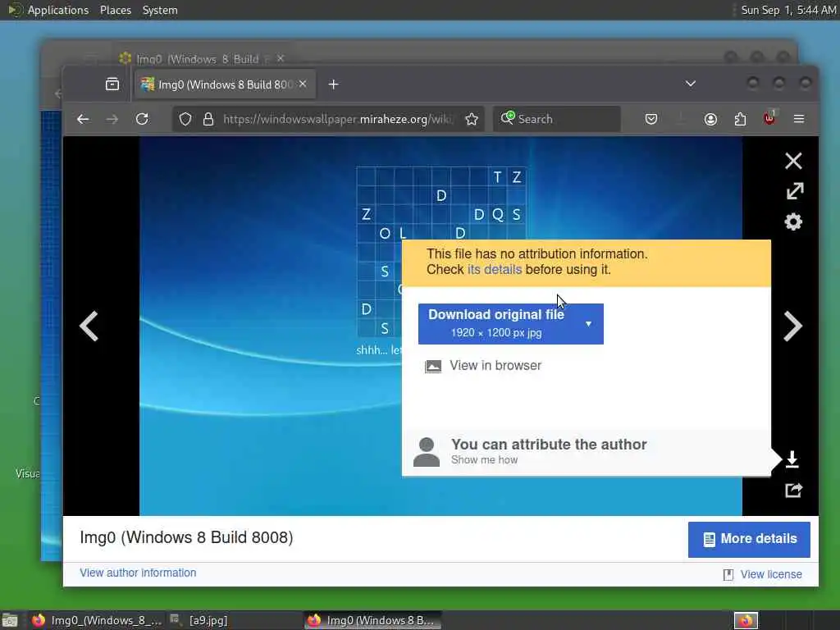Click View author information link
The width and height of the screenshot is (840, 630).
click(138, 573)
